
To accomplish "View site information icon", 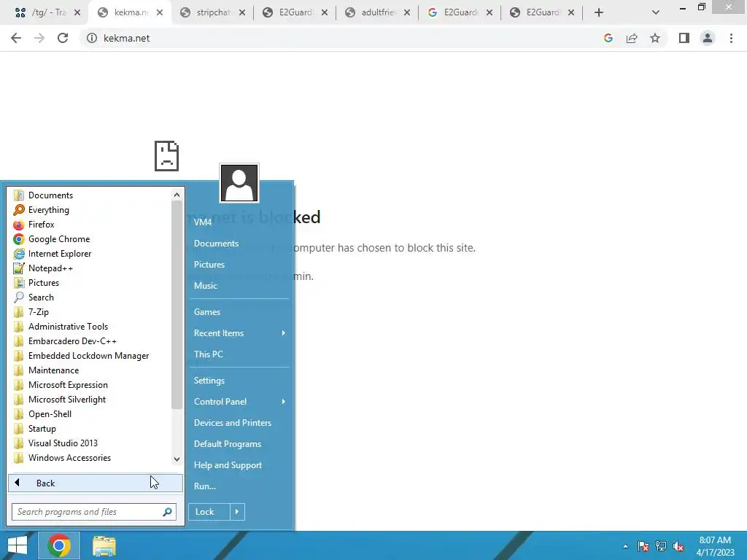I will click(x=91, y=38).
